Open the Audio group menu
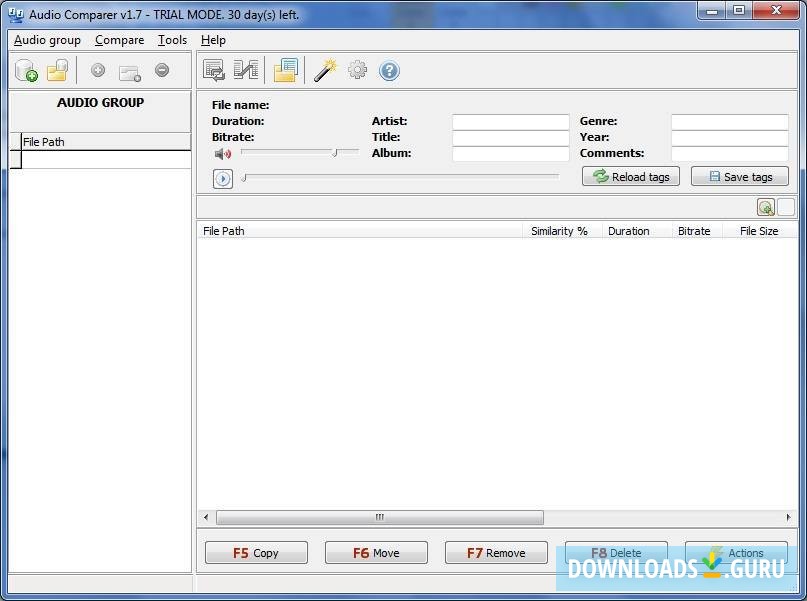 [47, 40]
